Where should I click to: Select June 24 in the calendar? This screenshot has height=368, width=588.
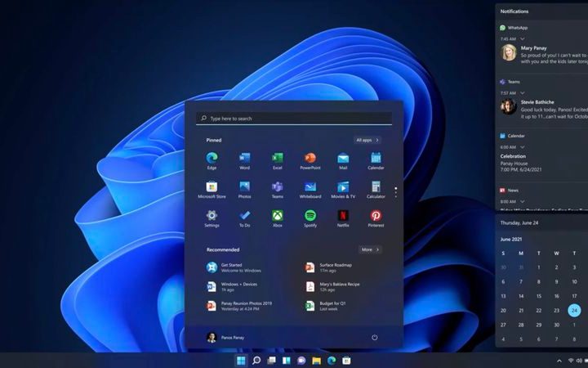(574, 310)
